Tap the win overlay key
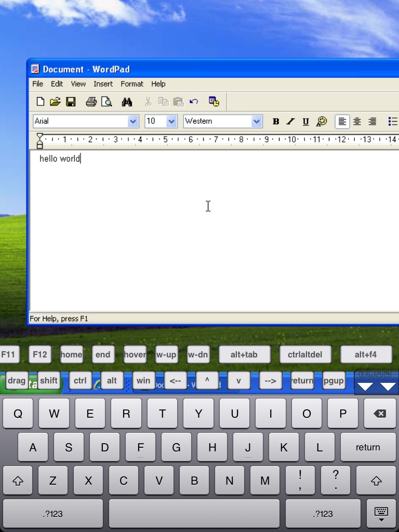 [x=143, y=380]
